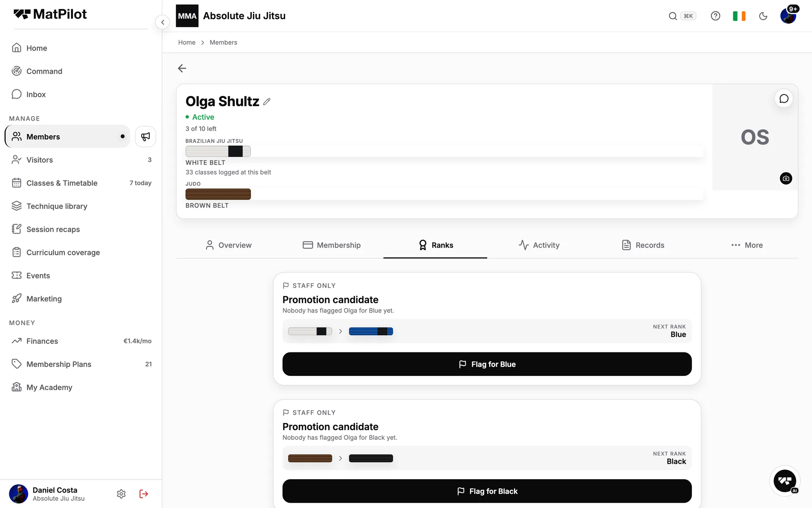Image resolution: width=812 pixels, height=508 pixels.
Task: Open the Activity tab
Action: tap(539, 245)
